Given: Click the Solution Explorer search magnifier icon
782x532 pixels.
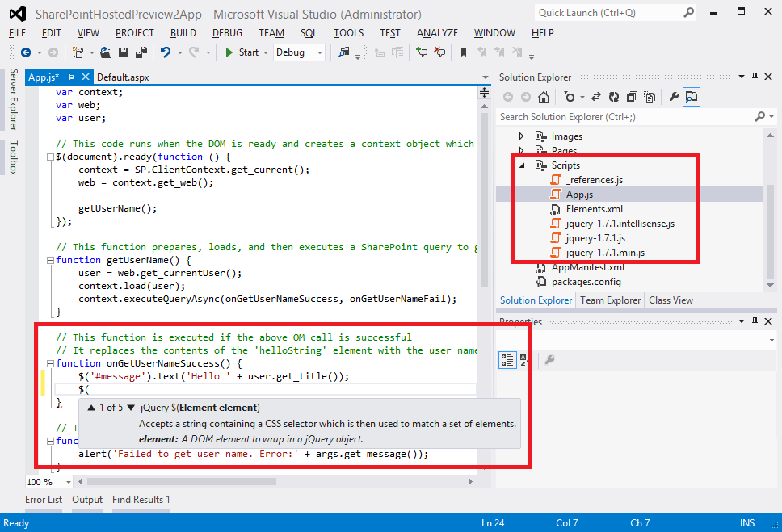Looking at the screenshot, I should [759, 117].
